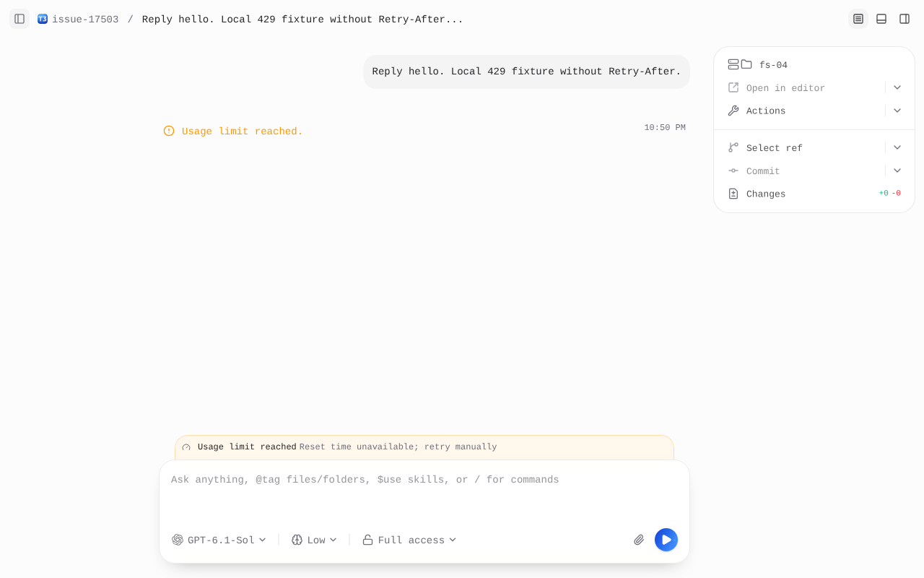The height and width of the screenshot is (578, 924).
Task: Click the Open in editor icon
Action: tap(733, 87)
